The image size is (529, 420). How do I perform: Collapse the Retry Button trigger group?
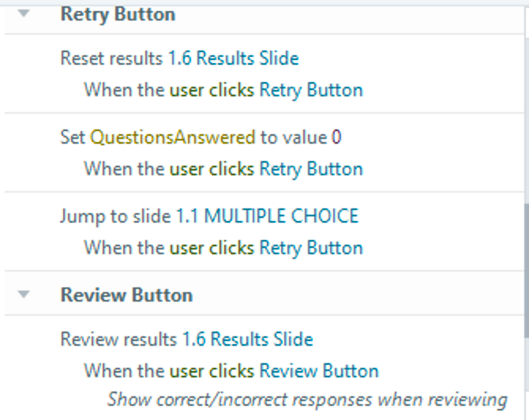(24, 14)
